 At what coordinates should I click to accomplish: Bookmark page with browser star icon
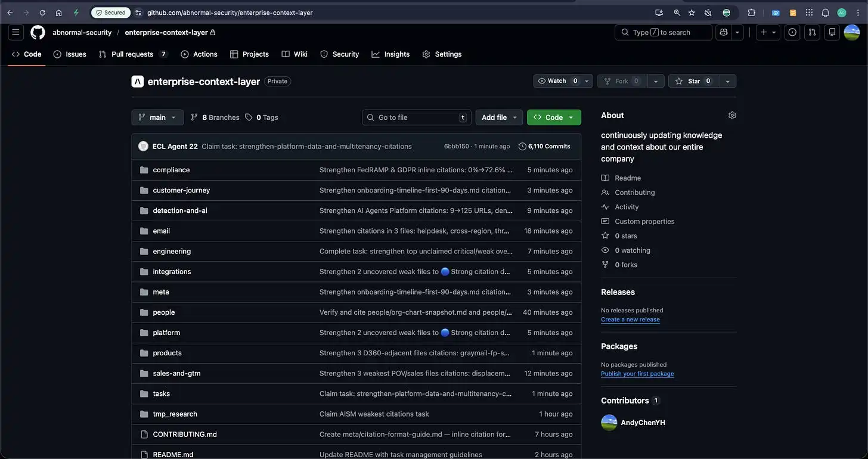(692, 13)
